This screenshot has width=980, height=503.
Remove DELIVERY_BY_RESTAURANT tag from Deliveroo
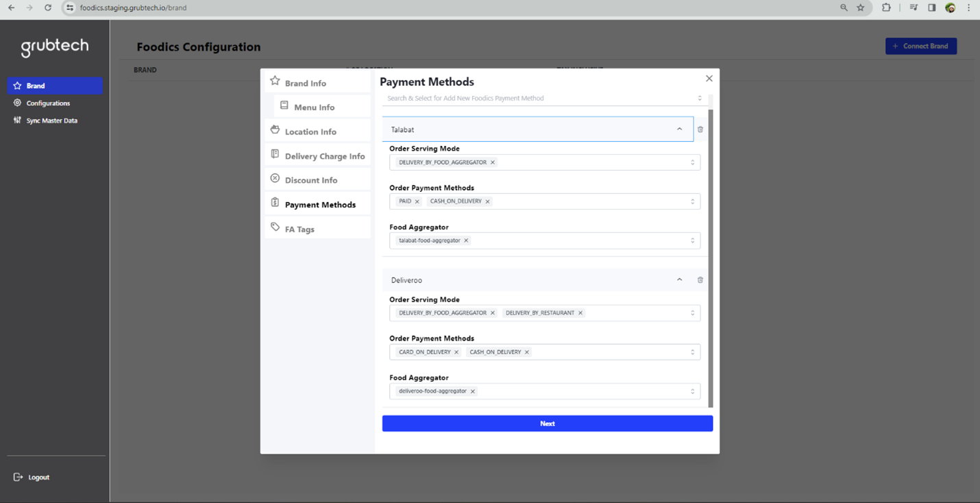coord(580,313)
